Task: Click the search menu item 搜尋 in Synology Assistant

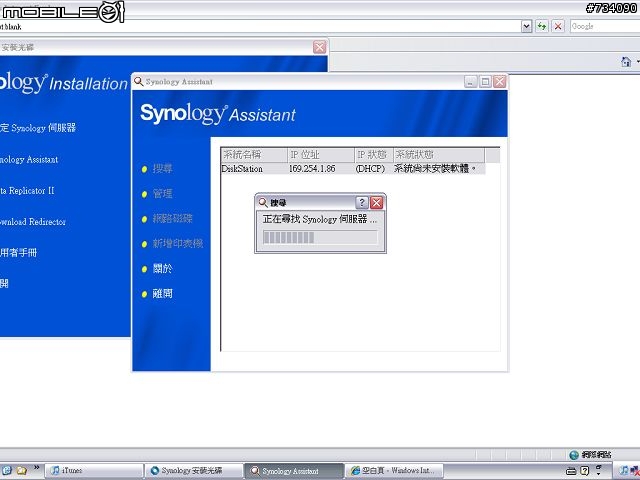Action: click(162, 168)
